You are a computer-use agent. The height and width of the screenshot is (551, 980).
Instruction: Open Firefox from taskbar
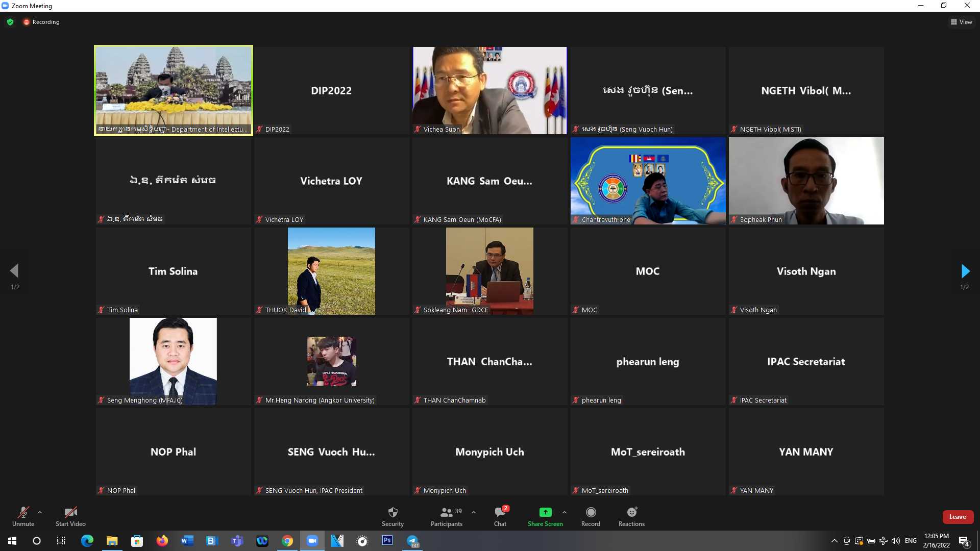click(x=162, y=541)
